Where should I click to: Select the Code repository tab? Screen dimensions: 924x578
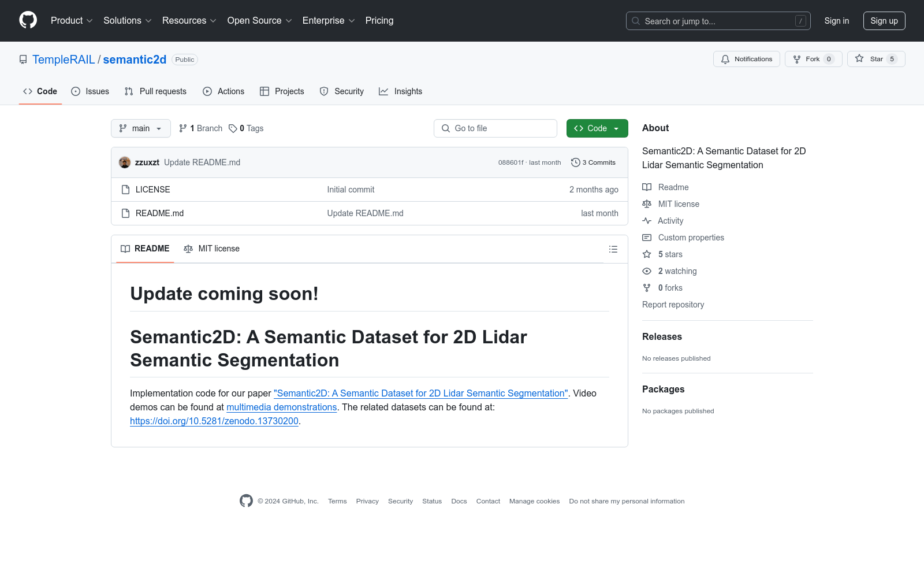40,91
